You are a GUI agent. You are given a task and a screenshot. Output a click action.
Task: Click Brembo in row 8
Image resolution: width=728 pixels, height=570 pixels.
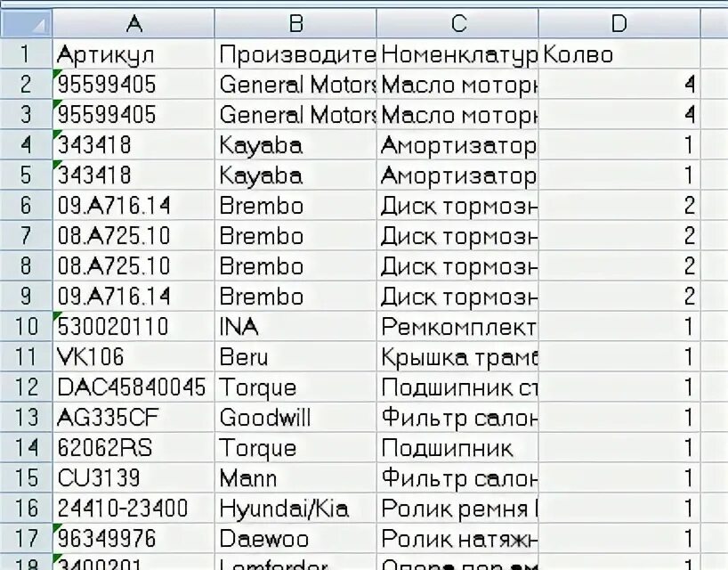coord(295,265)
